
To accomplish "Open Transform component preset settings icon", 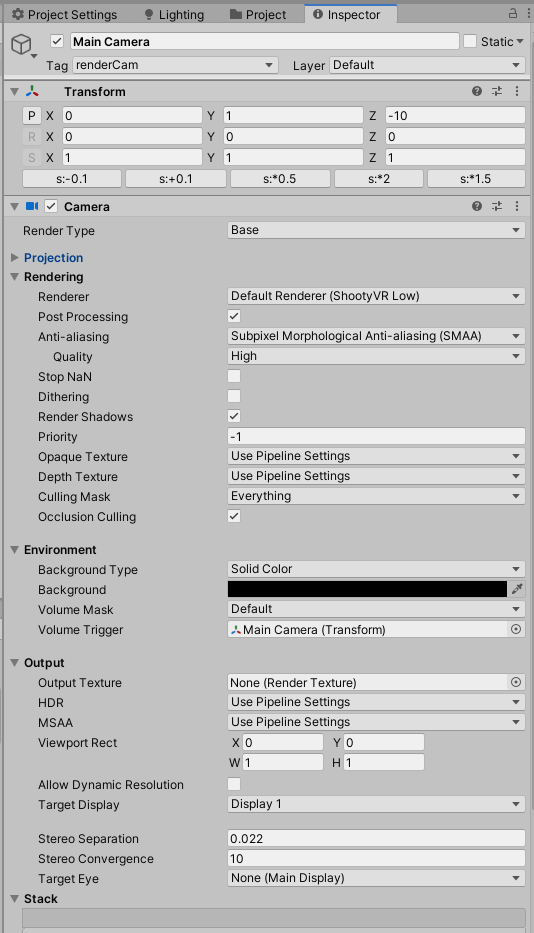I will pyautogui.click(x=497, y=91).
